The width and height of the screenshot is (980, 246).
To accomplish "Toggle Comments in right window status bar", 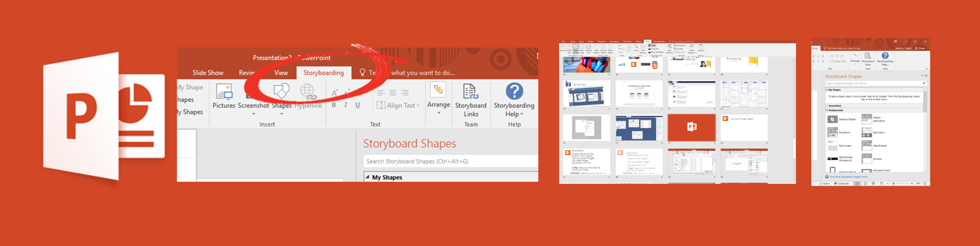I will click(x=841, y=183).
